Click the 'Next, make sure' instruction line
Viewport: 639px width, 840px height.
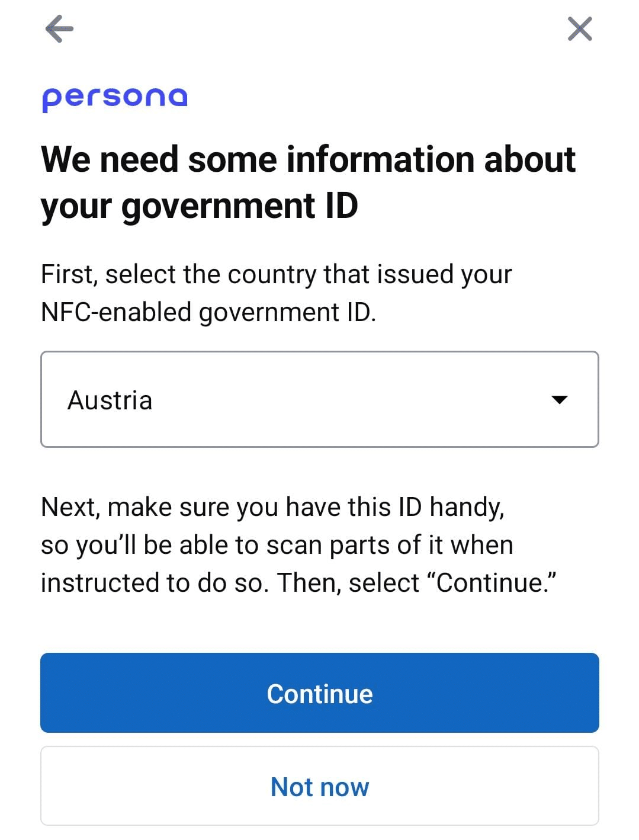pos(272,508)
